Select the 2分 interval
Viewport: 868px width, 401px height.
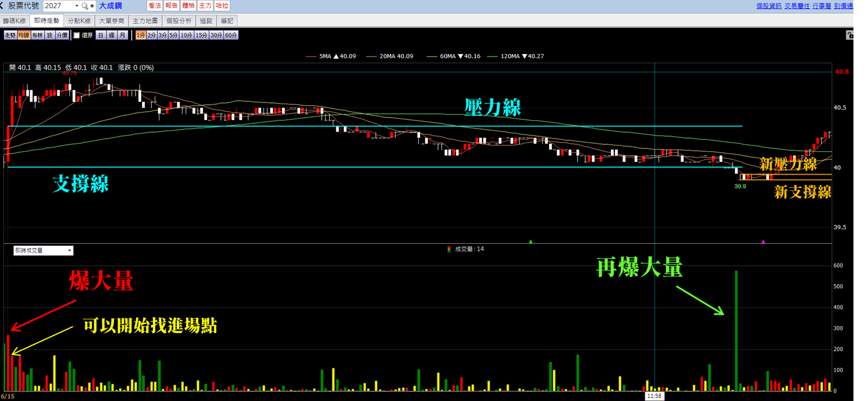click(x=151, y=36)
